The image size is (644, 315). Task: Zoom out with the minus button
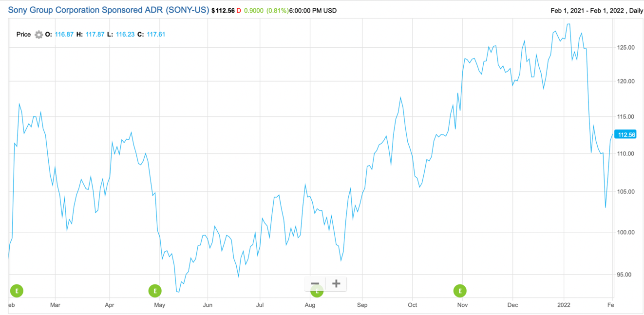pos(315,284)
